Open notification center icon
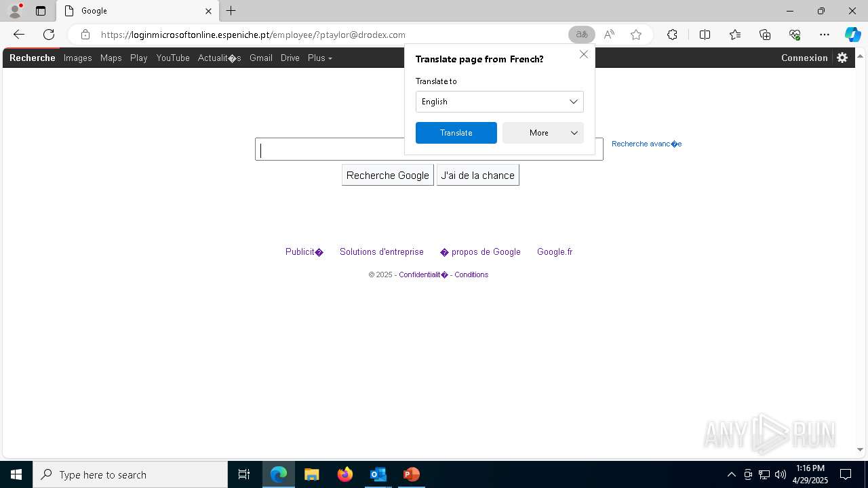868x488 pixels. 846,474
